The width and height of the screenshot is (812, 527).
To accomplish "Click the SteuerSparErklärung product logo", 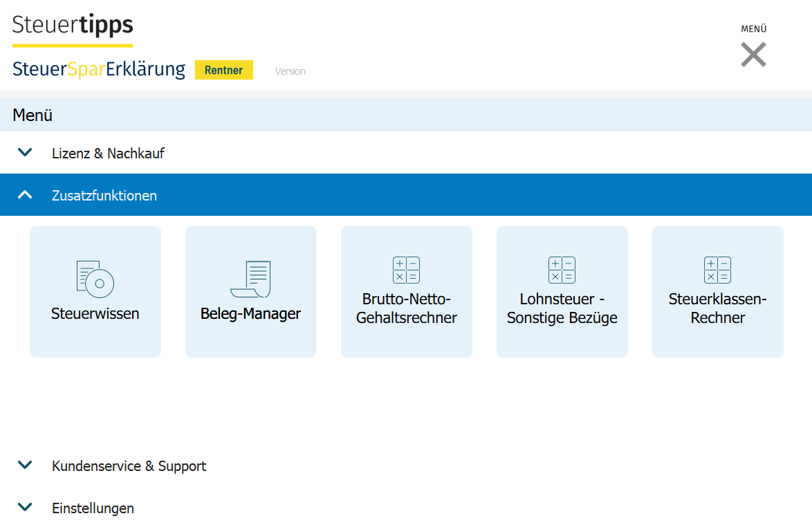I will coord(99,70).
